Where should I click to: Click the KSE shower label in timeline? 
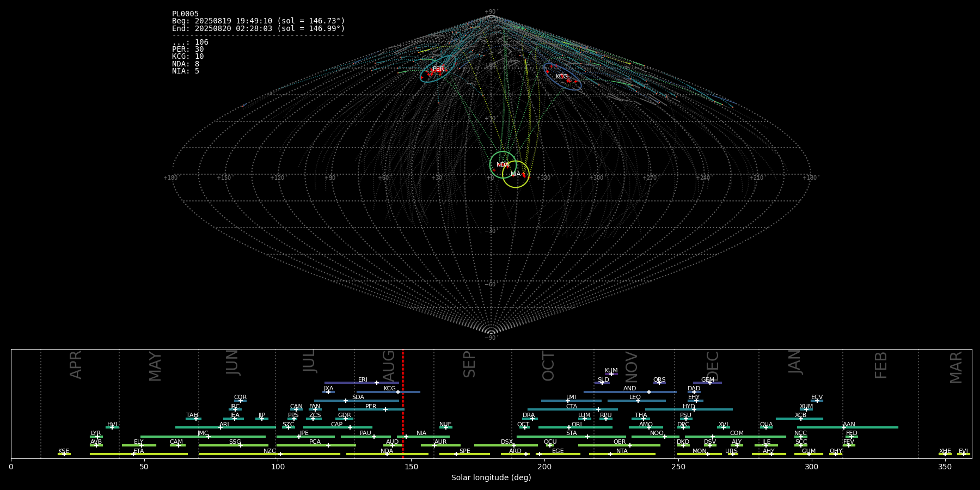click(64, 451)
